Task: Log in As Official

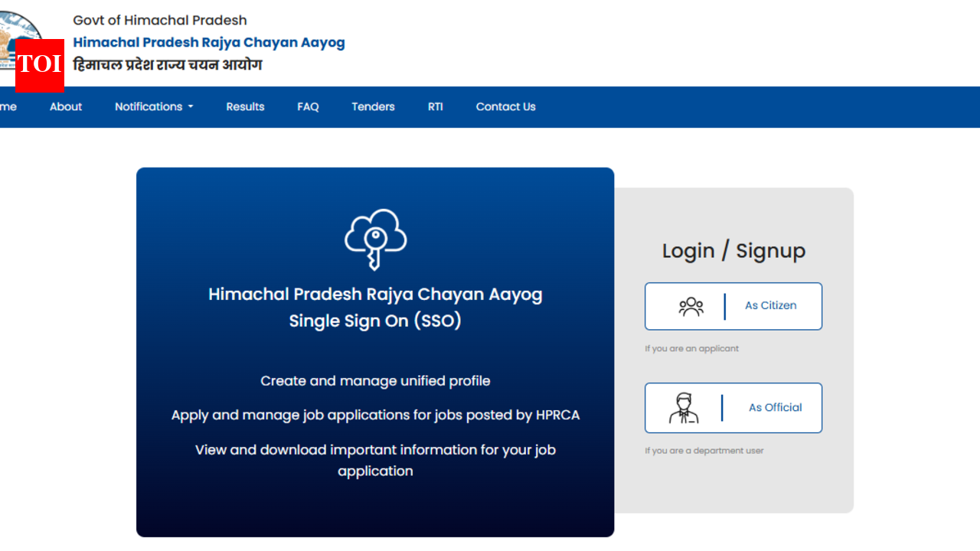Action: pos(775,408)
